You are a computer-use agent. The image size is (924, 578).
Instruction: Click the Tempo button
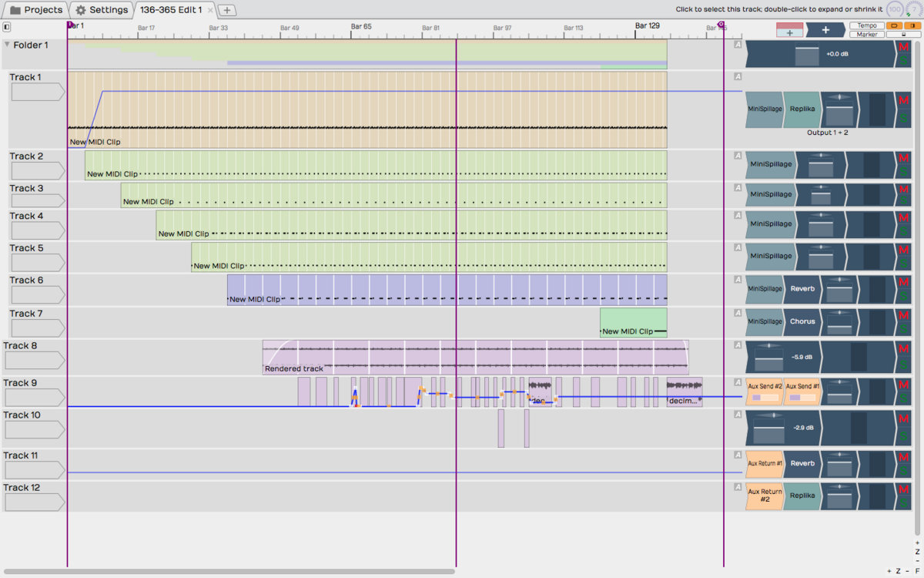[866, 25]
